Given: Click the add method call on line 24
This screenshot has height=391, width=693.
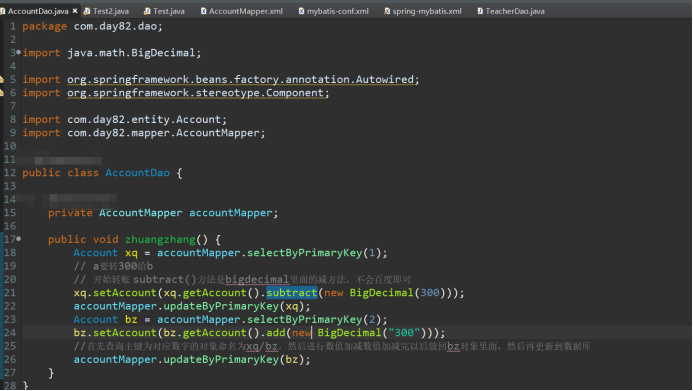Looking at the screenshot, I should (x=275, y=333).
